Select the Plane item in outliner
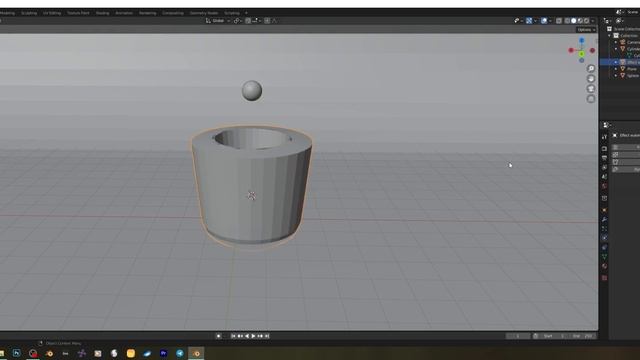Screen dimensions: 640x360 point(632,69)
